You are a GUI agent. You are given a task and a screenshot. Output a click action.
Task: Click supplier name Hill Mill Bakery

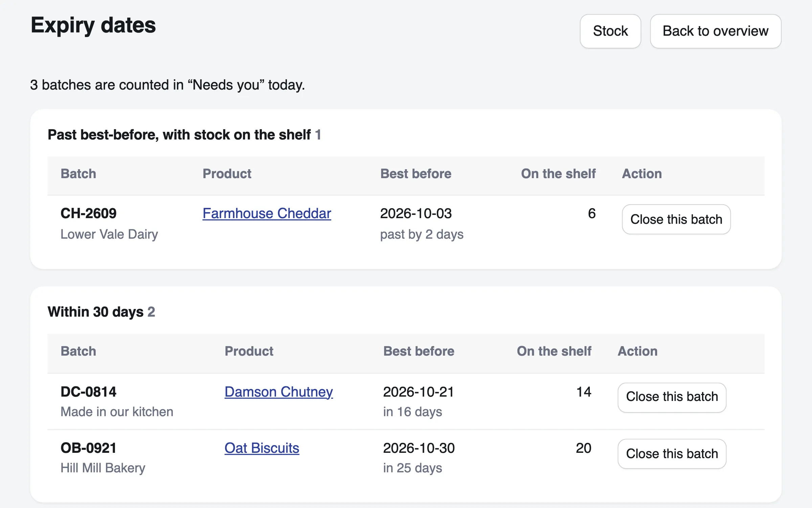103,468
